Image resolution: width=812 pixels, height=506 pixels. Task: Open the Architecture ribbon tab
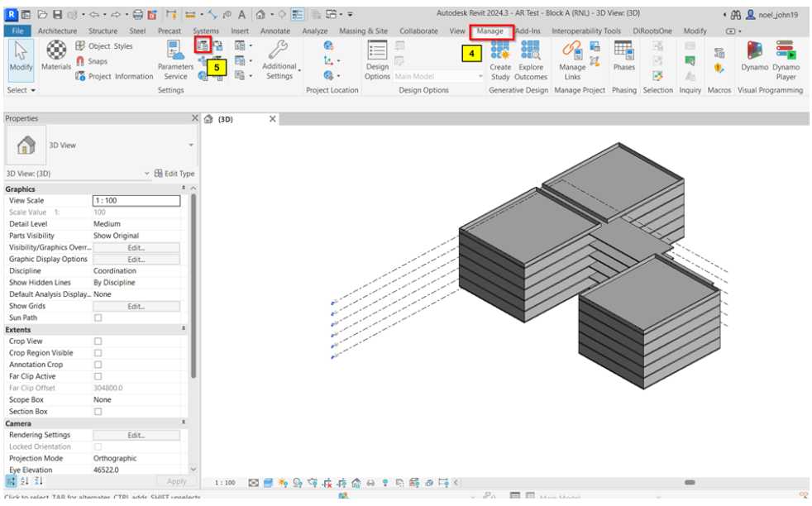(x=57, y=31)
